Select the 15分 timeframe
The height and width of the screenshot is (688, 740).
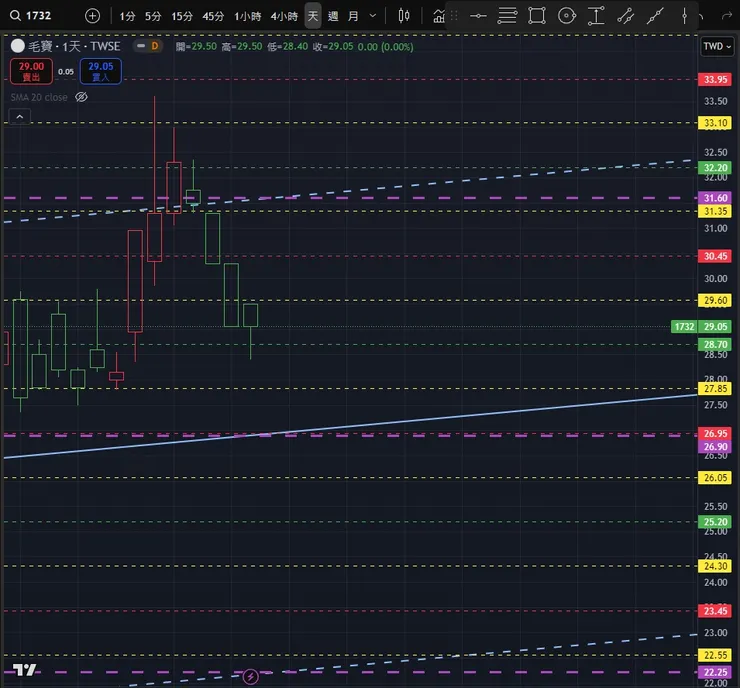pyautogui.click(x=182, y=17)
